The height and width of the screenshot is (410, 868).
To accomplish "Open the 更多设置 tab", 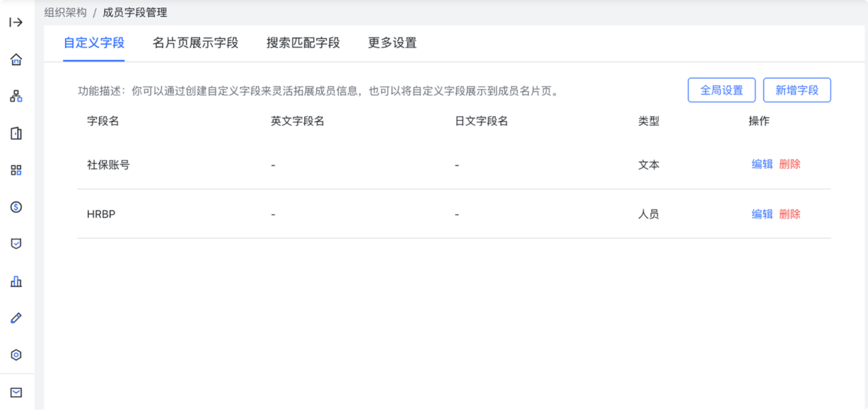I will coord(392,43).
